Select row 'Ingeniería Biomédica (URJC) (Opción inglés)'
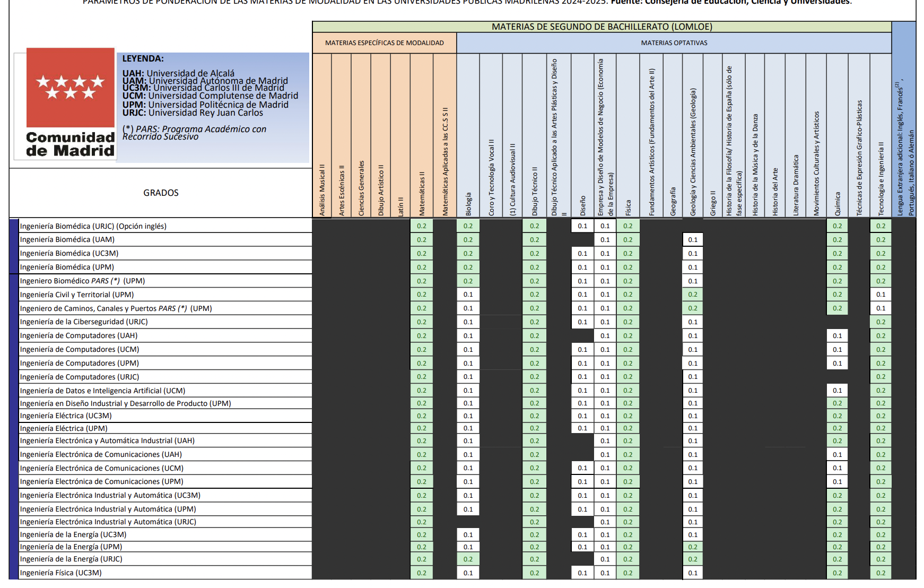 click(165, 226)
